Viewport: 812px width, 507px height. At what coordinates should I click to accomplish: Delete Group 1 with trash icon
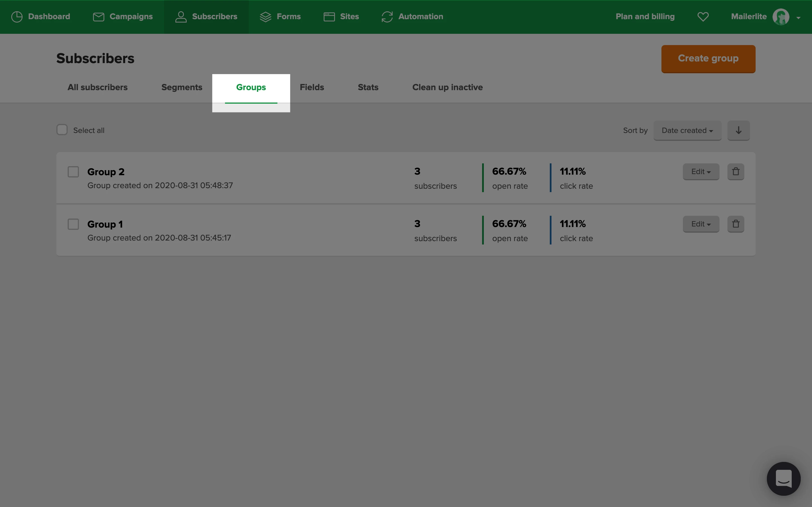tap(736, 224)
